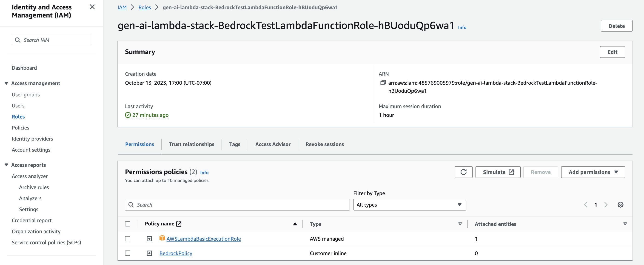644x265 pixels.
Task: Open the Add permissions dropdown
Action: point(593,172)
